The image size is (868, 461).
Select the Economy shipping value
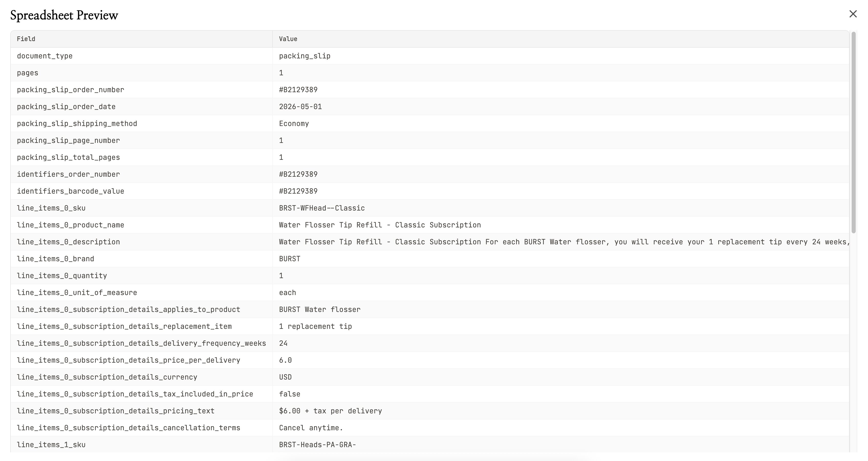coord(294,123)
